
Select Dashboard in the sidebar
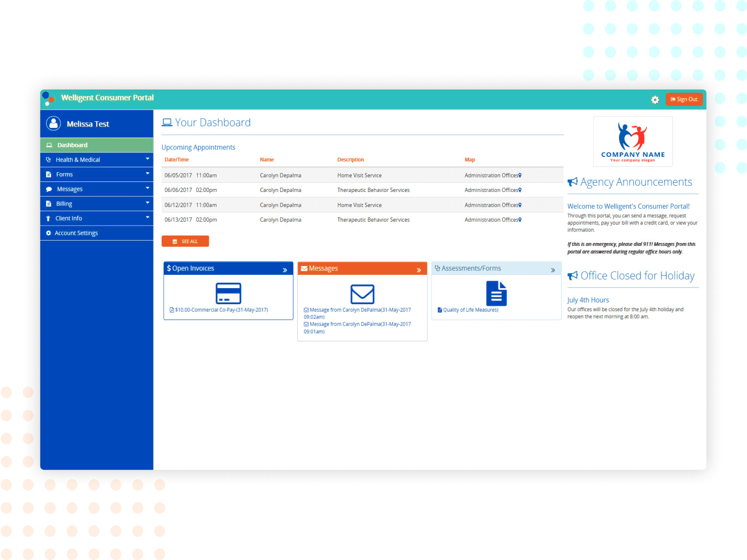tap(97, 145)
